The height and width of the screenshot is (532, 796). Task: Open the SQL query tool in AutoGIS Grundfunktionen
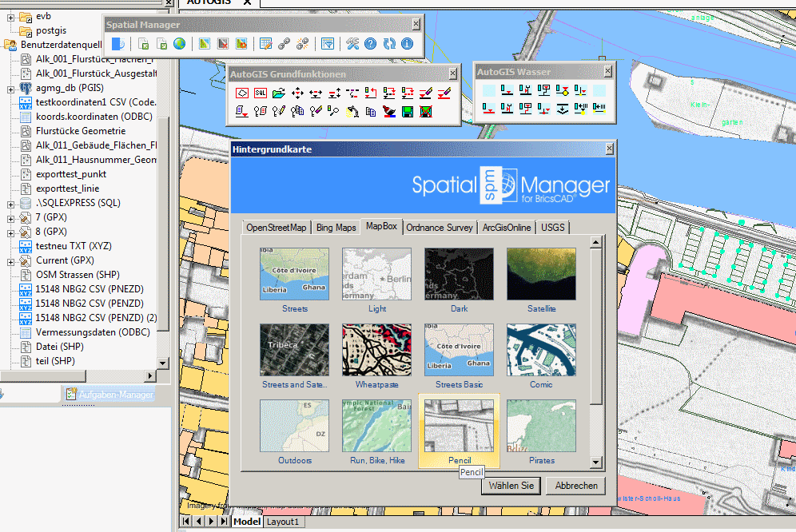pyautogui.click(x=260, y=93)
